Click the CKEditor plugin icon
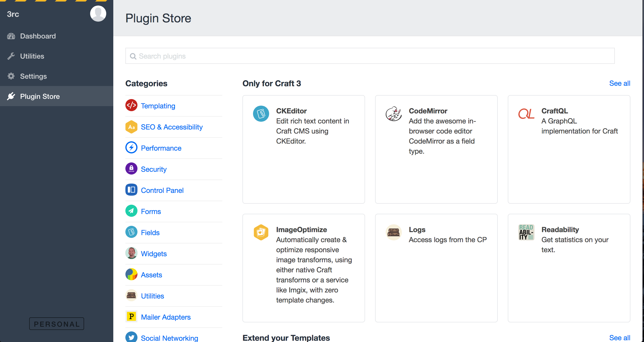The height and width of the screenshot is (342, 644). click(261, 114)
